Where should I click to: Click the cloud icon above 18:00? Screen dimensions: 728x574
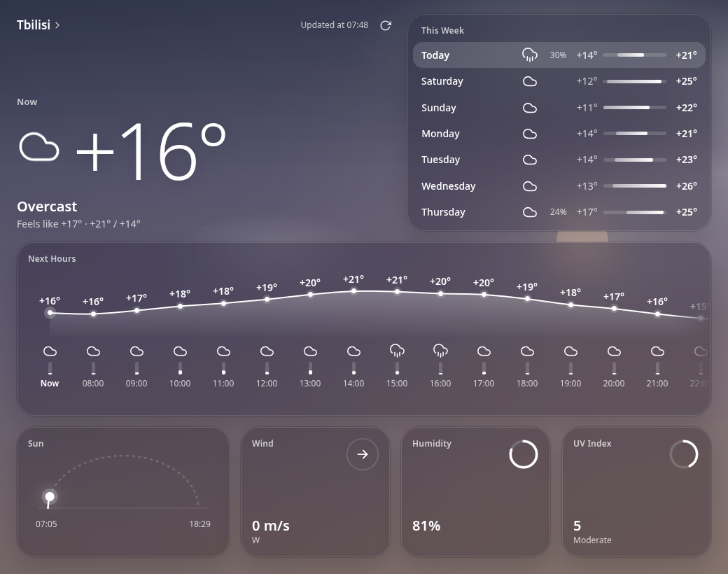coord(527,351)
